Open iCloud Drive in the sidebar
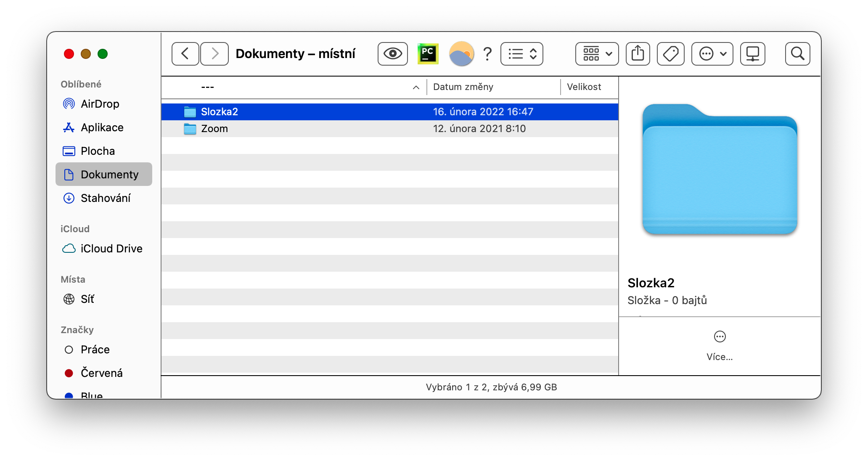The image size is (868, 461). tap(103, 249)
